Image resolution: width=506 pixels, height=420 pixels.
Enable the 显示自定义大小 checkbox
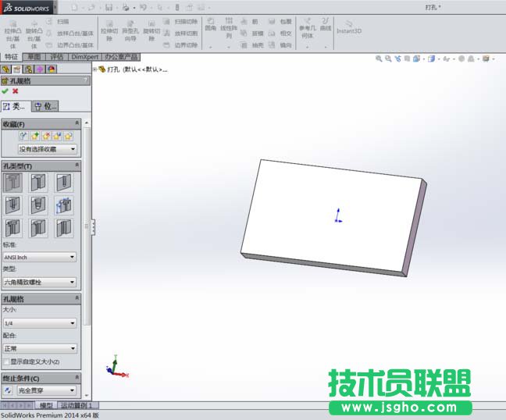coord(5,362)
